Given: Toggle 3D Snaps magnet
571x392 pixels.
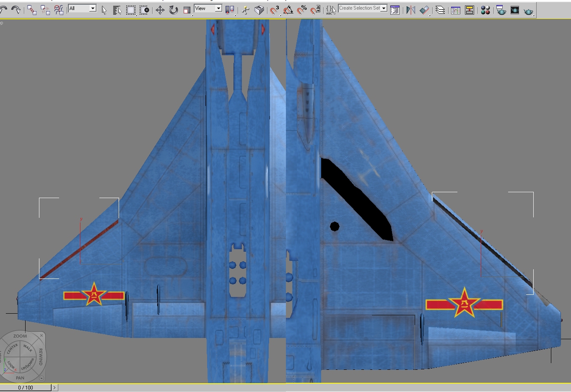Looking at the screenshot, I should (x=275, y=10).
